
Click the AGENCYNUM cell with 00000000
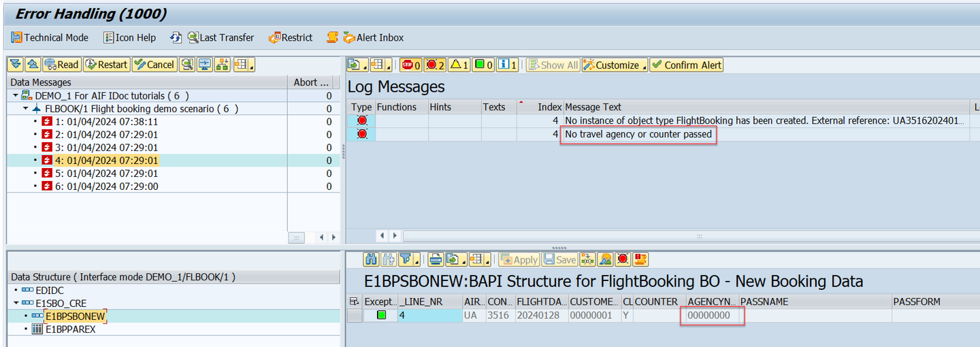coord(712,315)
